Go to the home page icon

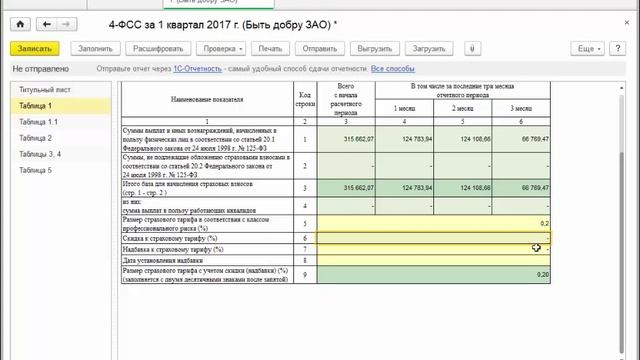(x=20, y=24)
